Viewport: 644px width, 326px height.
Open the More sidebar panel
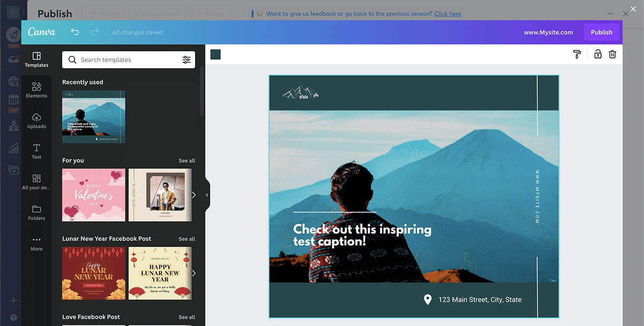point(36,244)
